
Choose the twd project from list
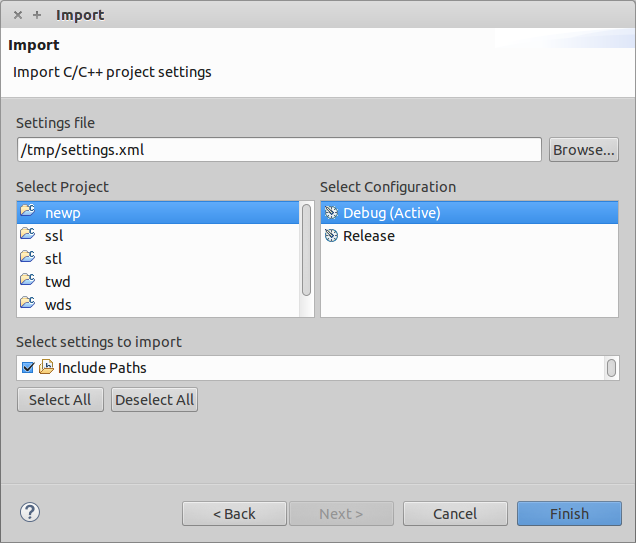[58, 282]
